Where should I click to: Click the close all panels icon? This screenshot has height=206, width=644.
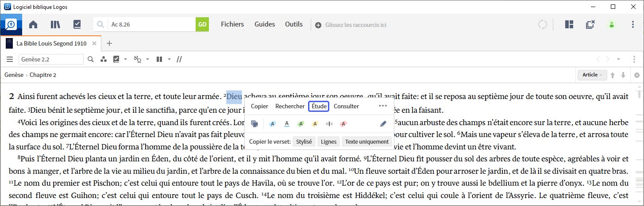(x=590, y=25)
